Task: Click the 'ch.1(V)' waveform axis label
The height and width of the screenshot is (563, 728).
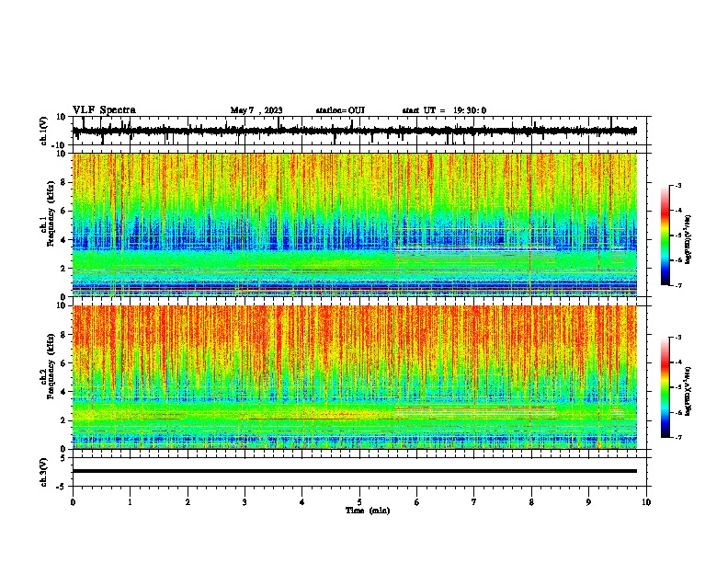Action: click(44, 131)
